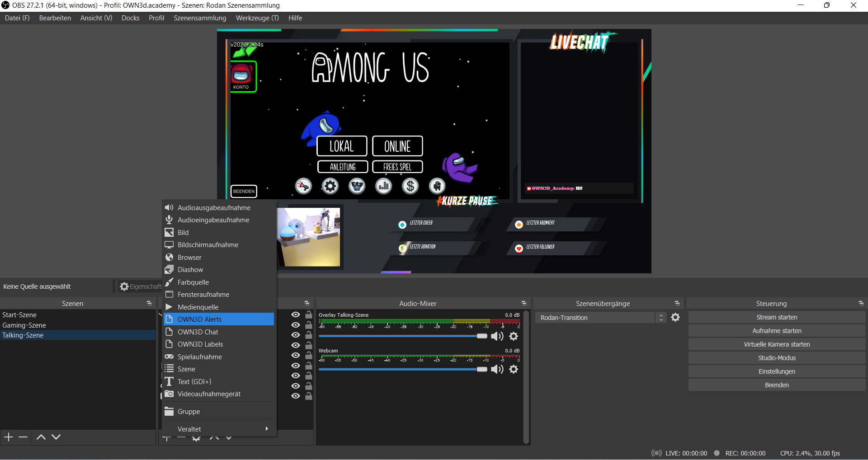Hide the first source via eye icon
Viewport: 868px width, 460px height.
pos(296,315)
